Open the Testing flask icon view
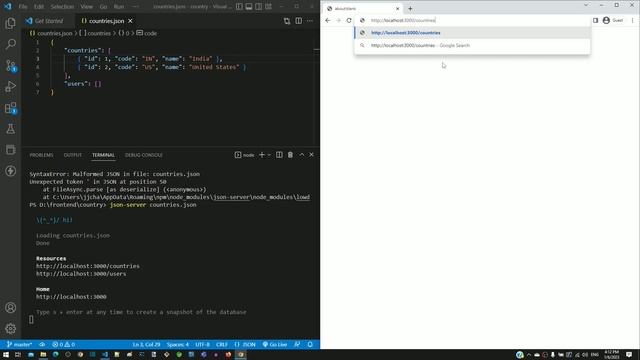The width and height of the screenshot is (640, 360). click(x=11, y=129)
